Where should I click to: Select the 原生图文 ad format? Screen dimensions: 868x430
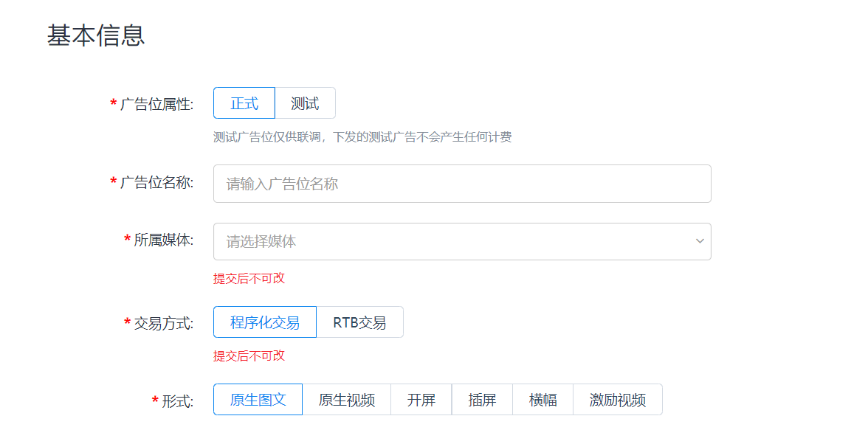point(258,400)
